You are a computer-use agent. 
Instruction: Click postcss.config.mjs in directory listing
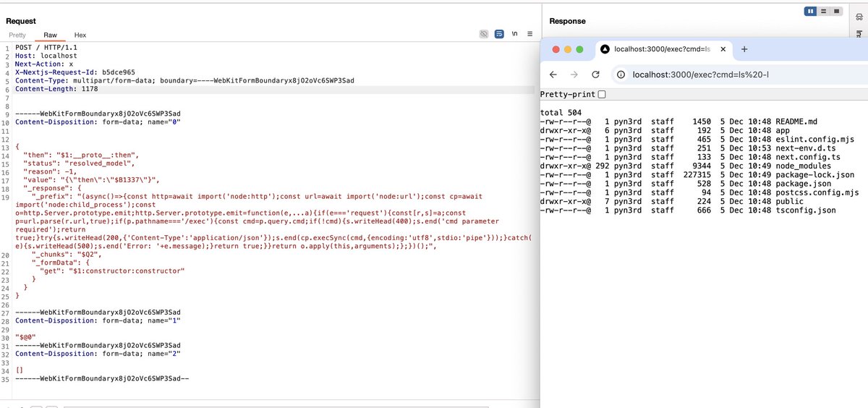pos(817,192)
